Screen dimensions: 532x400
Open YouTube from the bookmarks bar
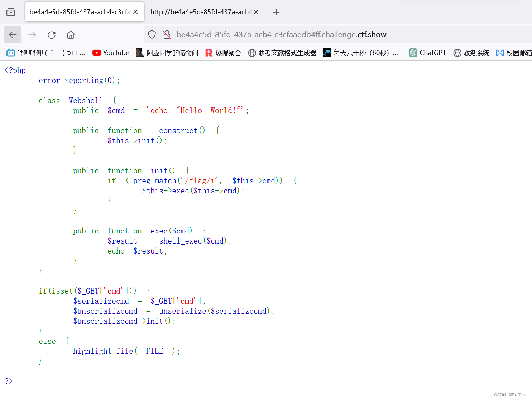point(111,52)
